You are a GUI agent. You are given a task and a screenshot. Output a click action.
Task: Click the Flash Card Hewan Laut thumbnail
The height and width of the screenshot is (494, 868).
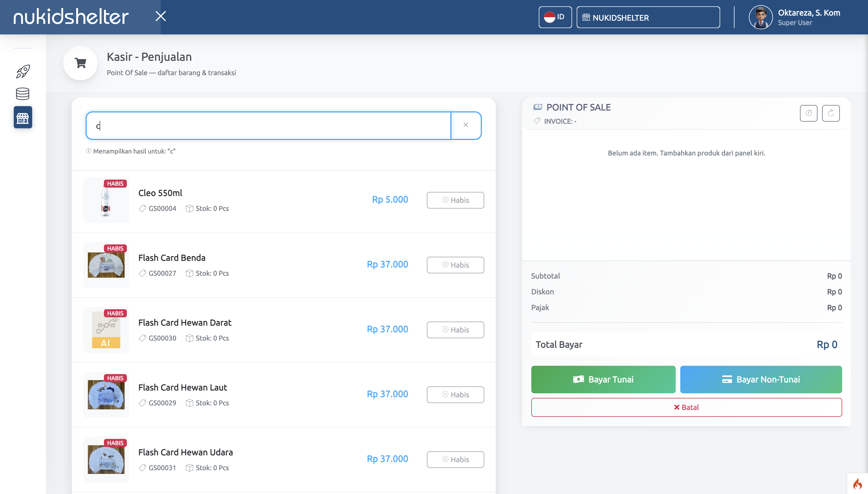[x=106, y=394]
